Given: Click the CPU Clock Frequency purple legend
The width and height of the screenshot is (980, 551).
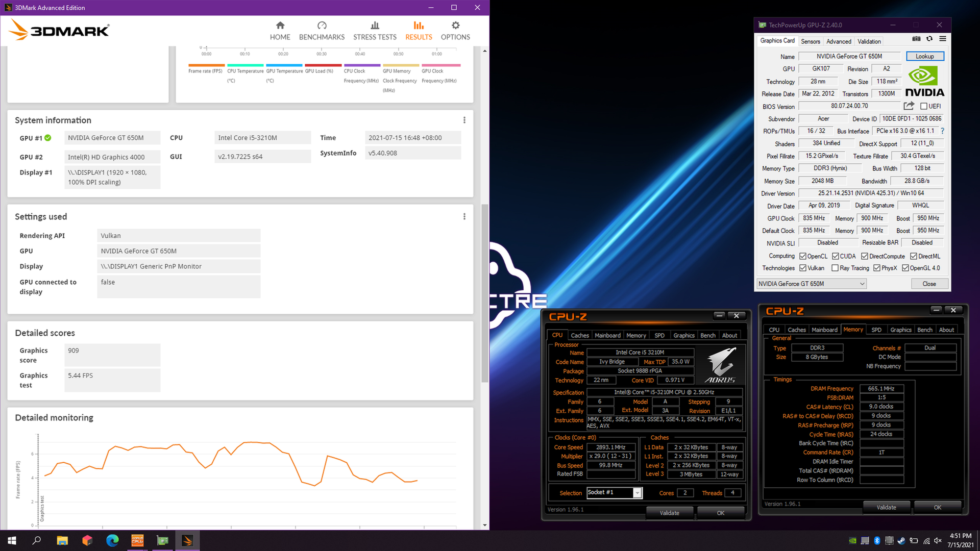Looking at the screenshot, I should 361,74.
